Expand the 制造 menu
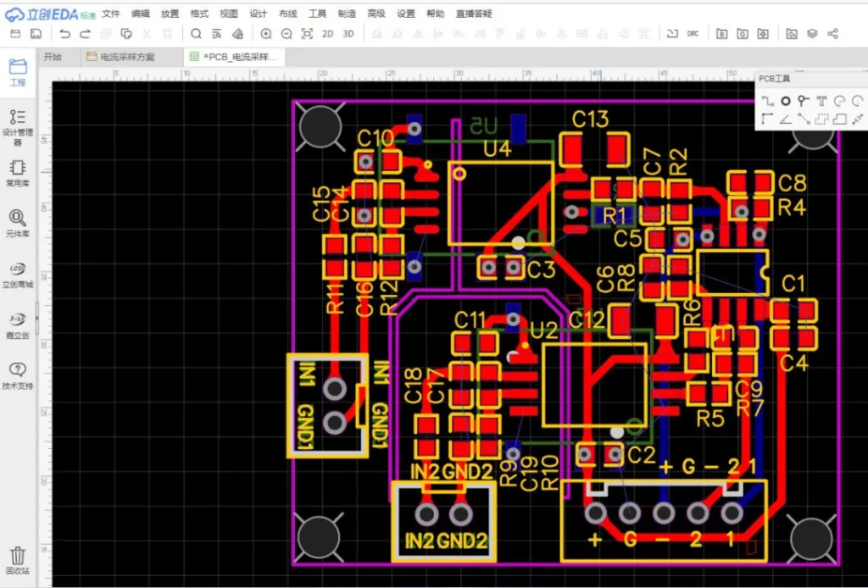 [x=347, y=14]
